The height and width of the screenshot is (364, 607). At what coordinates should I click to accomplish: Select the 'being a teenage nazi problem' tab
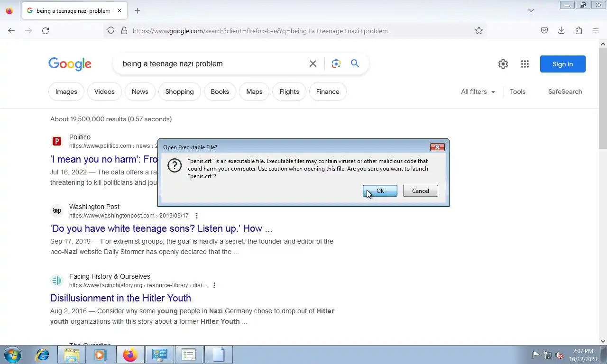74,10
